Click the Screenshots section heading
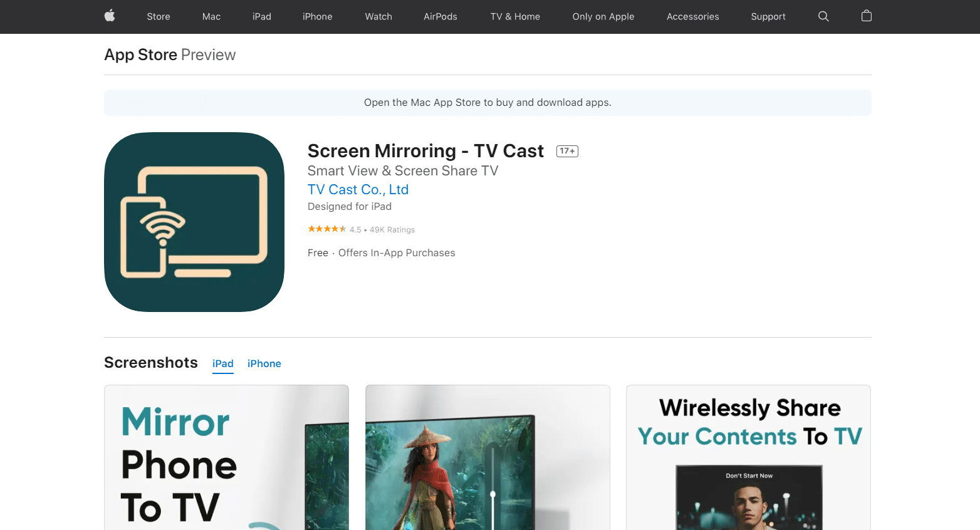Image resolution: width=980 pixels, height=530 pixels. 151,363
